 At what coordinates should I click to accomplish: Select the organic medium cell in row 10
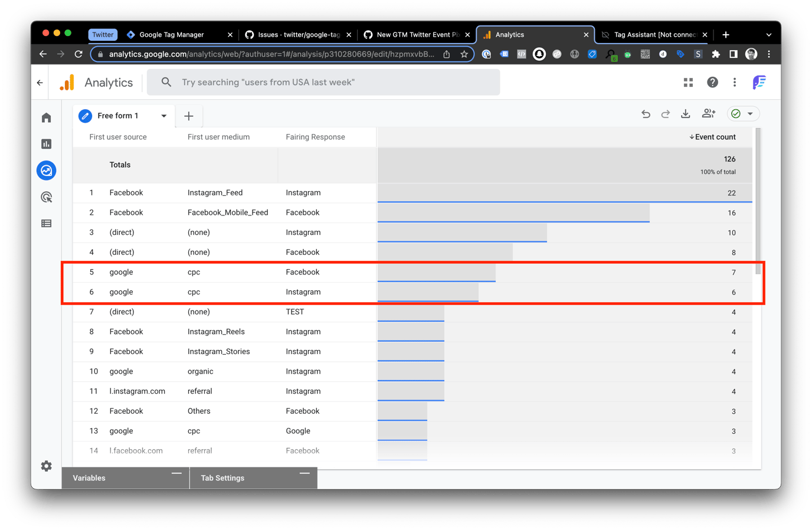pos(200,372)
